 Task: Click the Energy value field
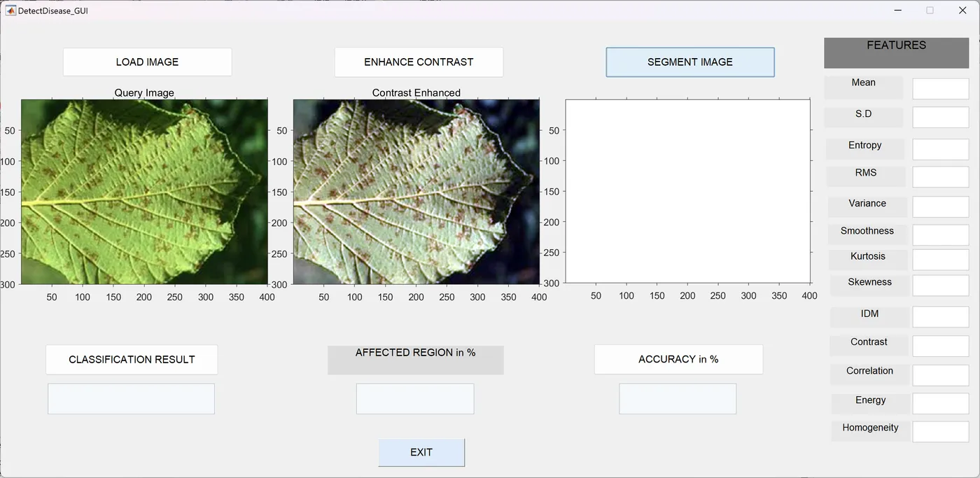click(941, 404)
